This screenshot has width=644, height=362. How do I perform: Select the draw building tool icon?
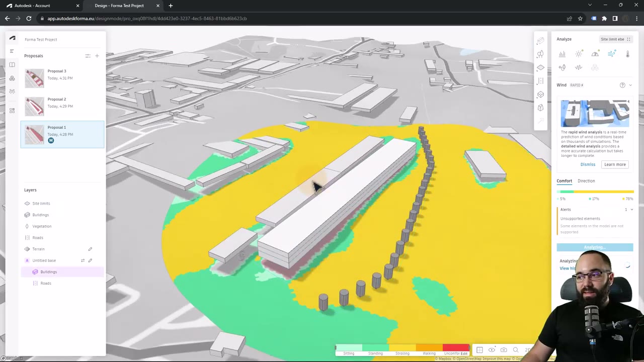pyautogui.click(x=540, y=41)
